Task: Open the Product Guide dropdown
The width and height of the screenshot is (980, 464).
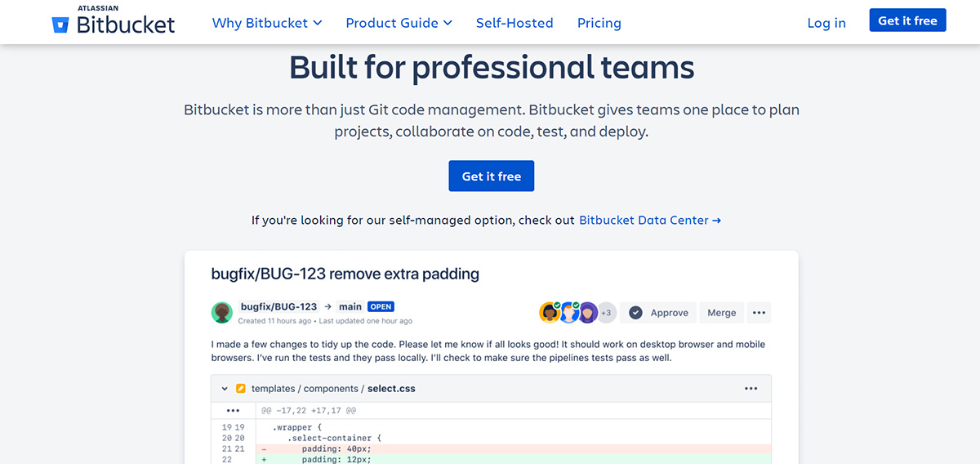Action: click(399, 23)
